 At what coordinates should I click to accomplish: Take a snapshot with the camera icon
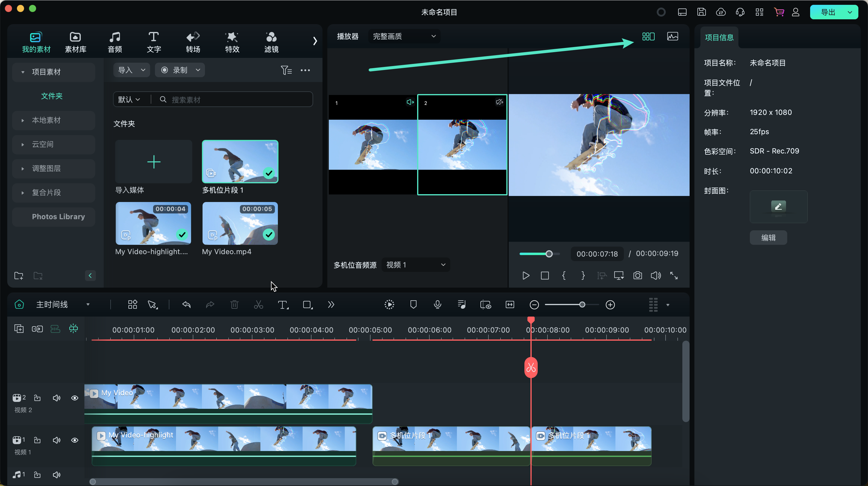point(637,276)
